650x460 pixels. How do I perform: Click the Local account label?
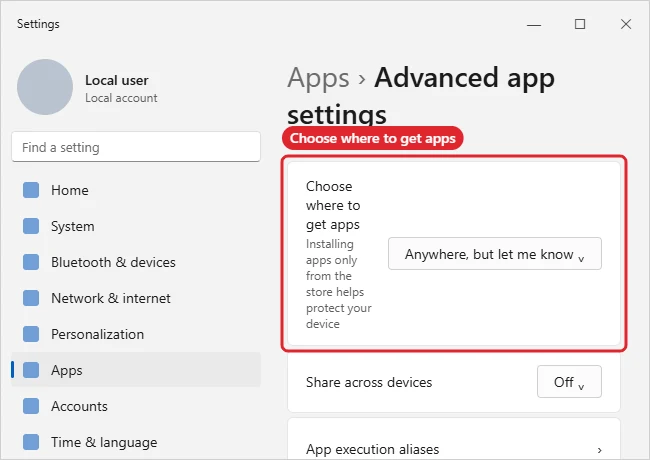point(121,98)
